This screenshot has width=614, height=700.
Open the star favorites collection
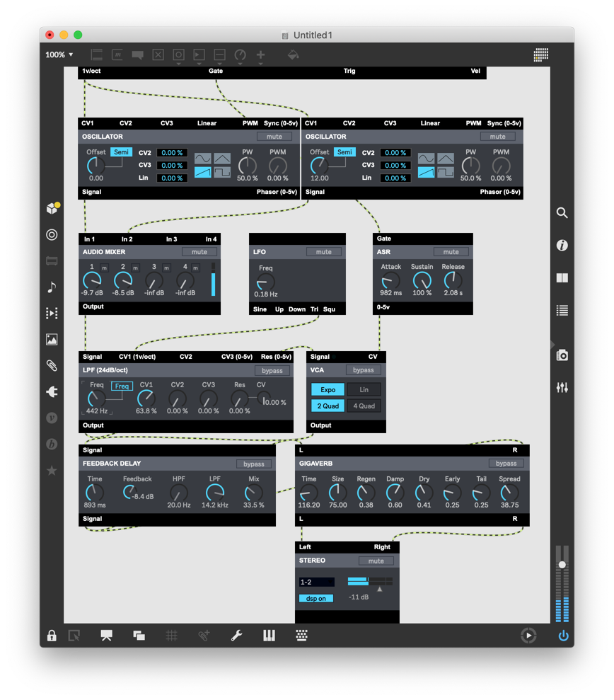coord(52,470)
